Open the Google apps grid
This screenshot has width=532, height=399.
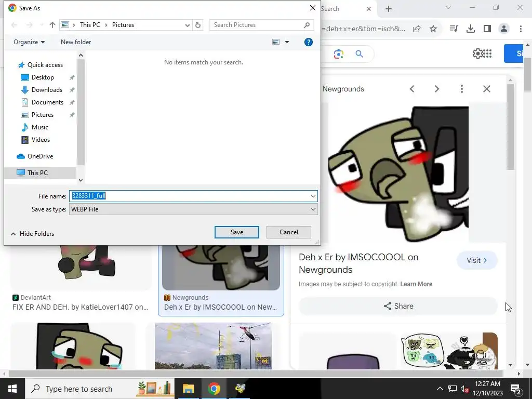tap(487, 54)
